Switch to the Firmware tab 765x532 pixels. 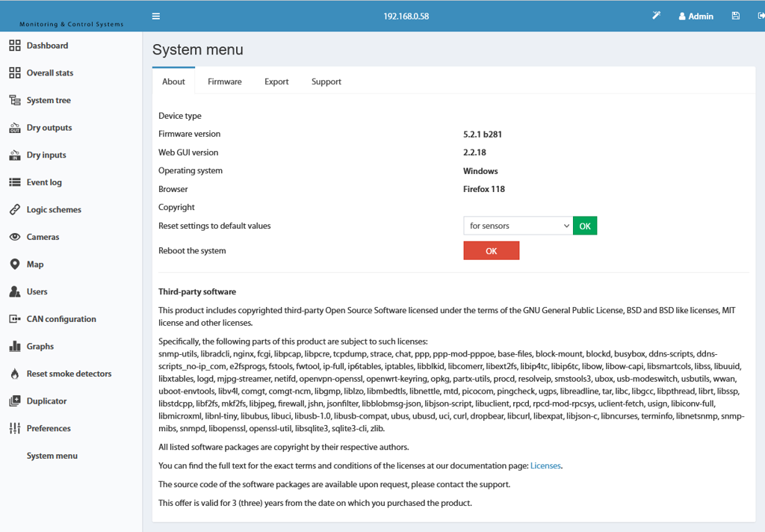(x=224, y=81)
